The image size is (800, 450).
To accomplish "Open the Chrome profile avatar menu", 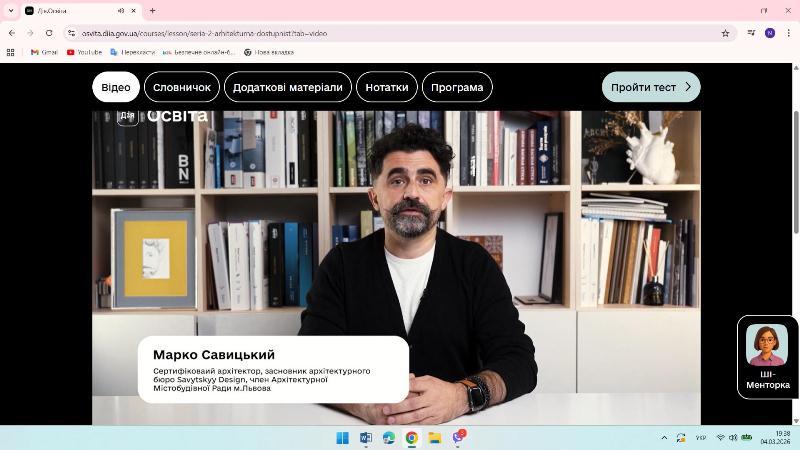I will pyautogui.click(x=769, y=33).
